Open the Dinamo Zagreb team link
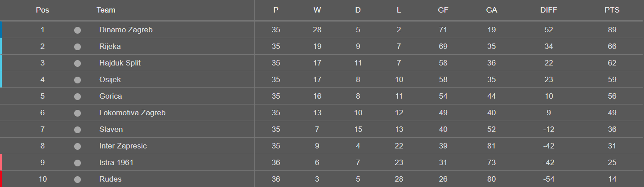The image size is (644, 187). 126,30
